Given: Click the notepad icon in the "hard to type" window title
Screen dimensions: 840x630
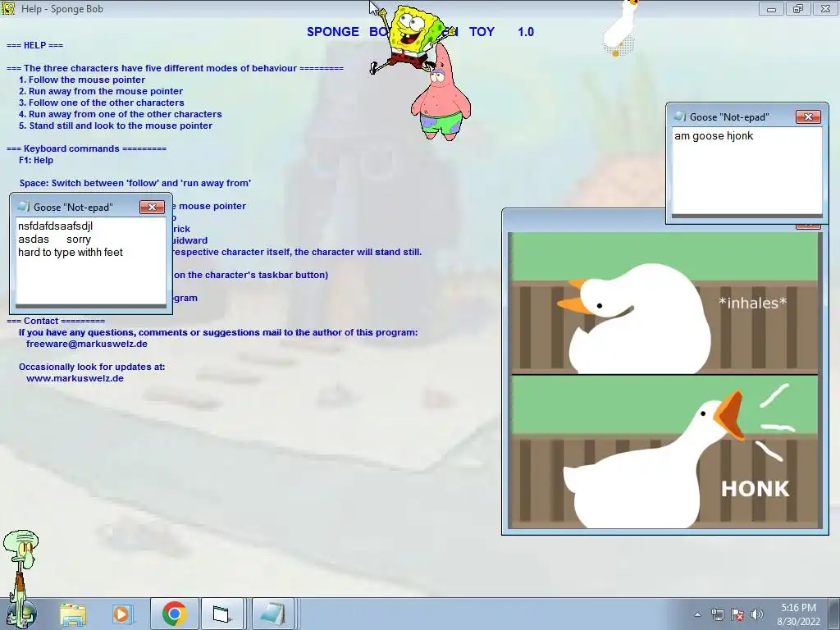Looking at the screenshot, I should 24,207.
